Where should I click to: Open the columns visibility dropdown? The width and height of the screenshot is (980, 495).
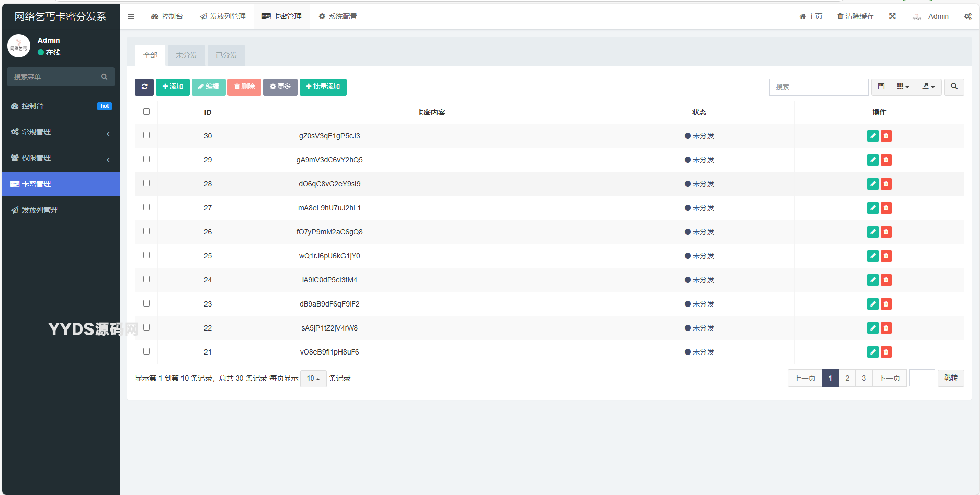pos(903,87)
